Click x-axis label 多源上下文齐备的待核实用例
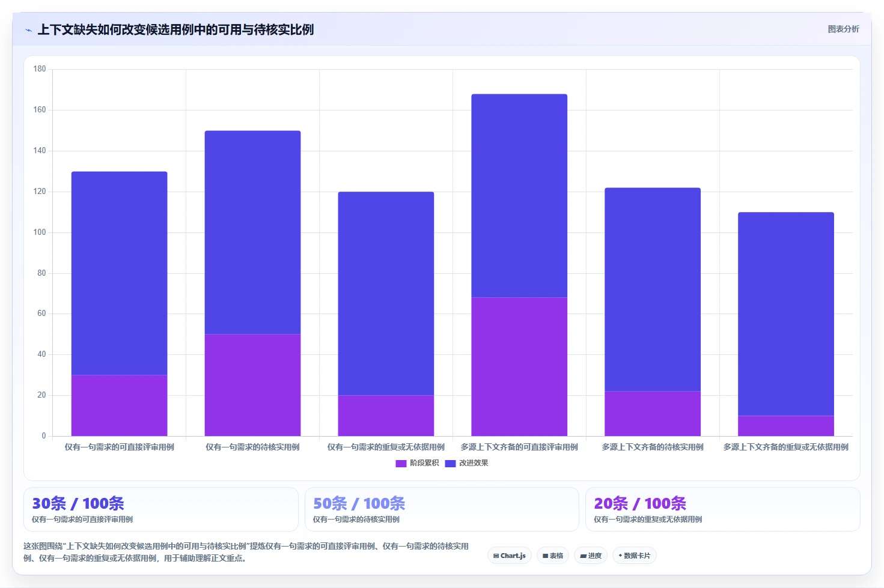 tap(653, 447)
